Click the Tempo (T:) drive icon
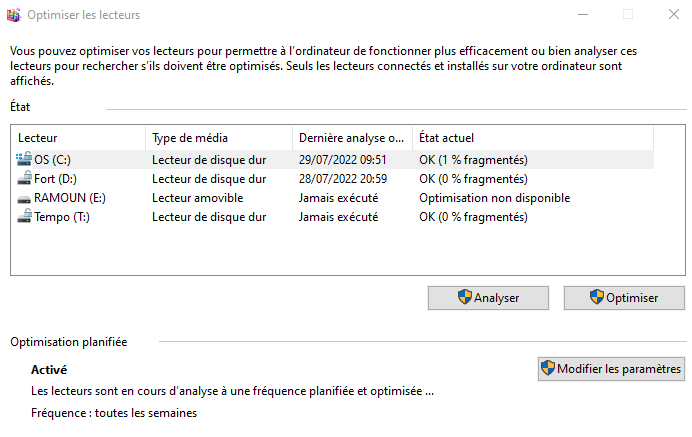 (25, 216)
